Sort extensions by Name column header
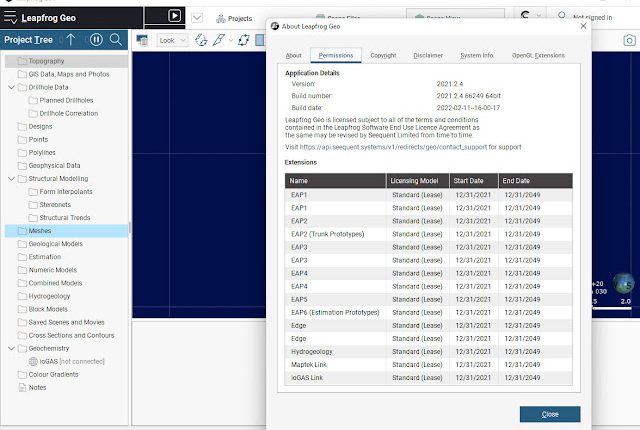Screen dimensions: 640x430 coord(335,181)
